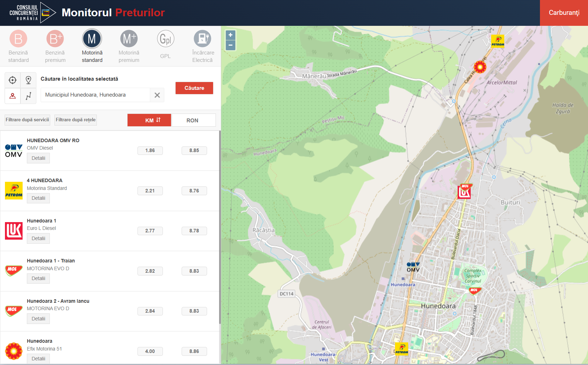
Task: Select Motorină standard fuel tab
Action: point(92,39)
